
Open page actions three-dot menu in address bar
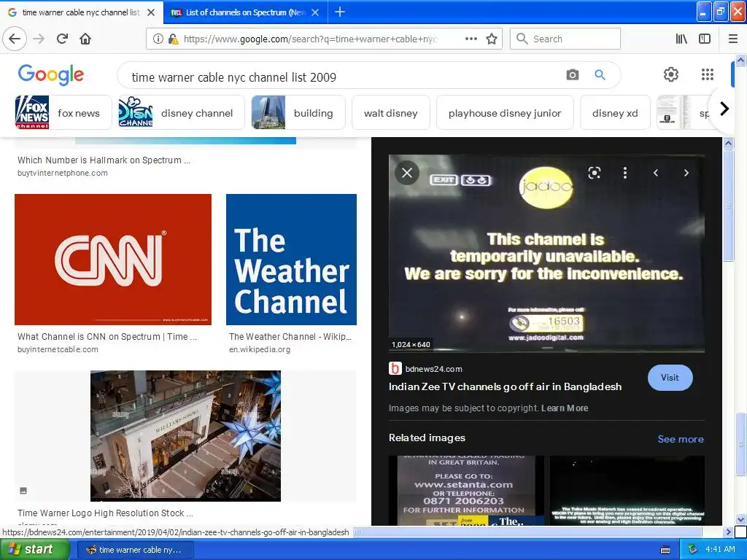point(471,39)
